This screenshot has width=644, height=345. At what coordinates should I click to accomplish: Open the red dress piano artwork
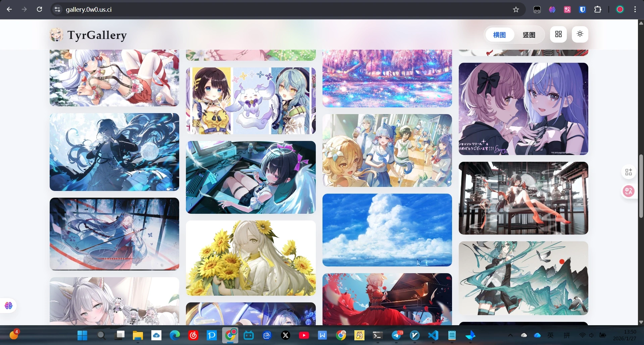pos(387,299)
